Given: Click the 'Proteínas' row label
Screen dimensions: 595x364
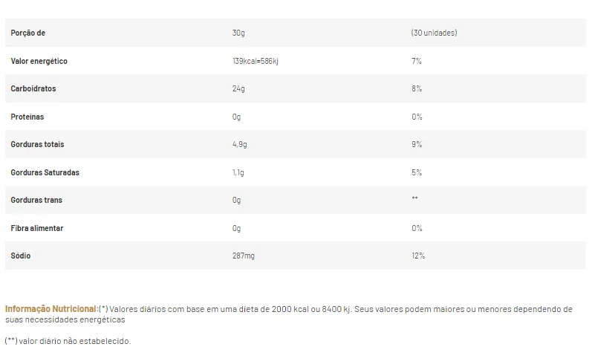Looking at the screenshot, I should click(27, 117).
